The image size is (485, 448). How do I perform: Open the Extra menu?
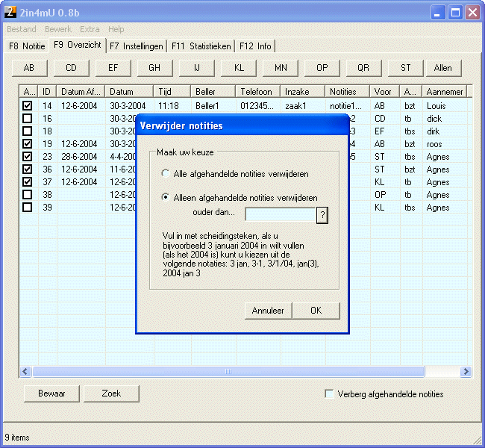click(90, 29)
